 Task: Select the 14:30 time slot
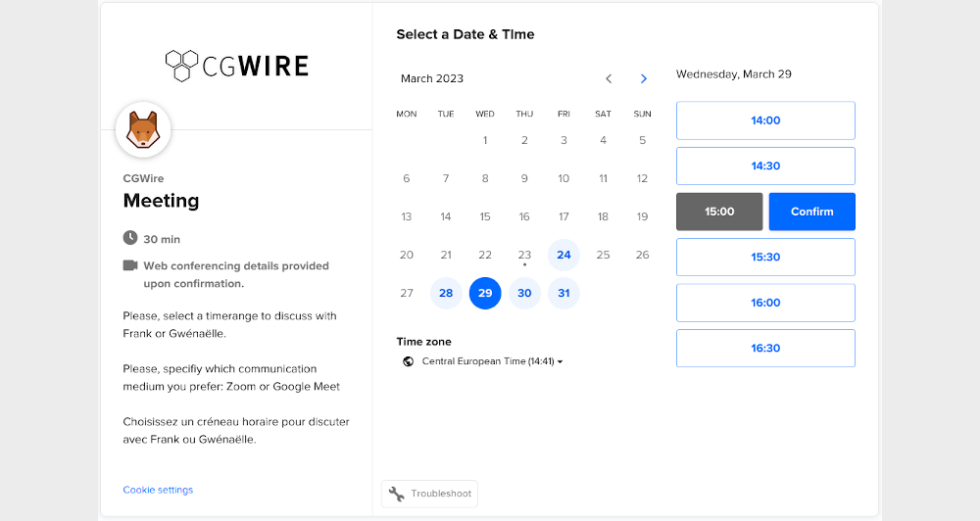tap(765, 166)
